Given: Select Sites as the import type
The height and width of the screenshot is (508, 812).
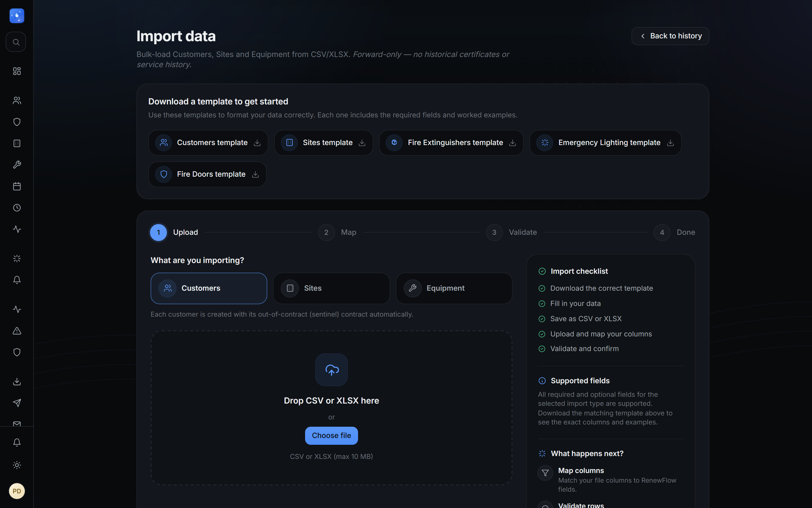Looking at the screenshot, I should click(x=332, y=288).
